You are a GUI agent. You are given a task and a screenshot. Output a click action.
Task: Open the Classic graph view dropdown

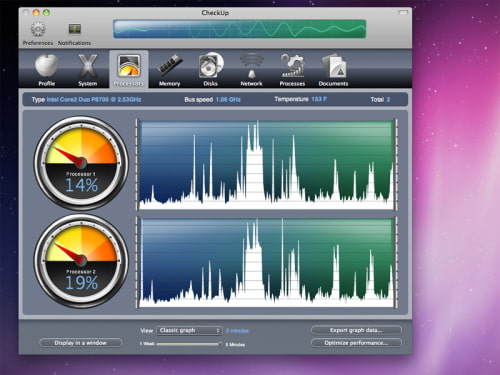point(189,330)
